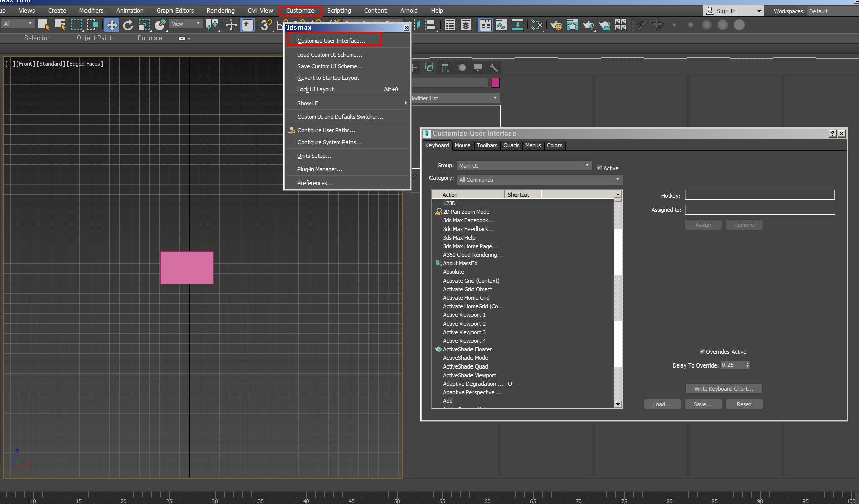Click the Render Production teapot icon
The image size is (859, 504).
[588, 25]
